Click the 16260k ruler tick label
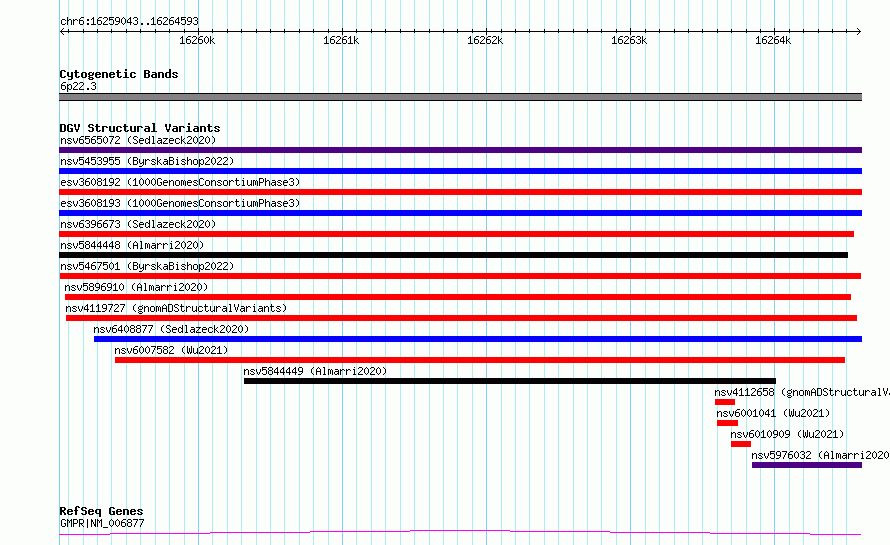 point(197,40)
